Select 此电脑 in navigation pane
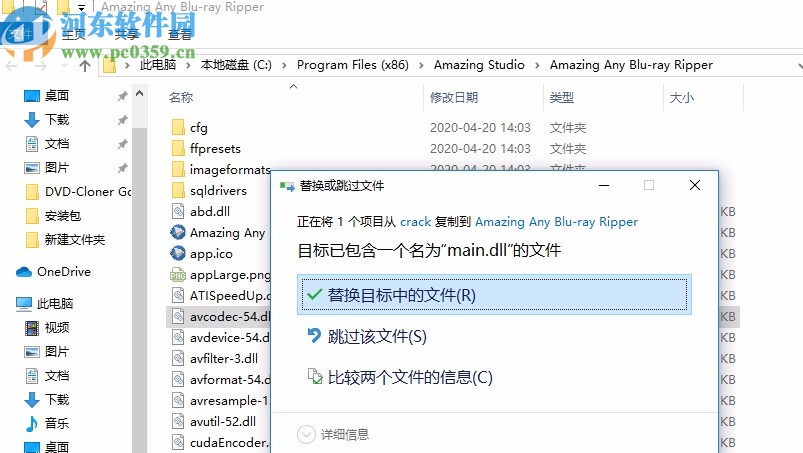This screenshot has height=453, width=803. click(55, 304)
